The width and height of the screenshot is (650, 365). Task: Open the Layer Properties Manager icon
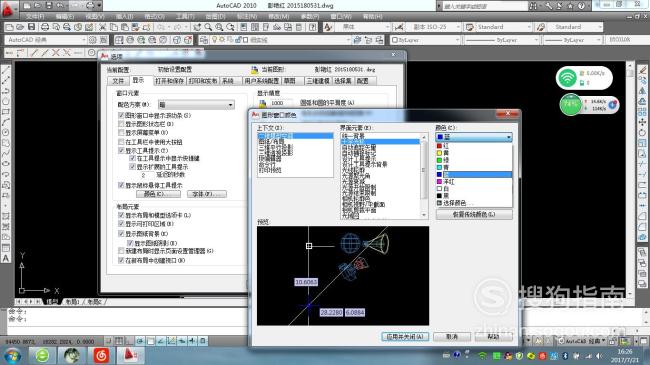(x=204, y=40)
